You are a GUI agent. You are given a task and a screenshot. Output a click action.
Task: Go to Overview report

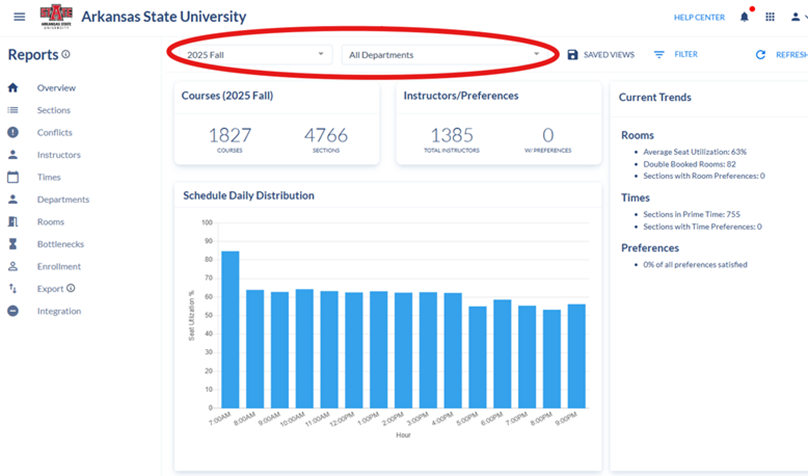pos(56,88)
